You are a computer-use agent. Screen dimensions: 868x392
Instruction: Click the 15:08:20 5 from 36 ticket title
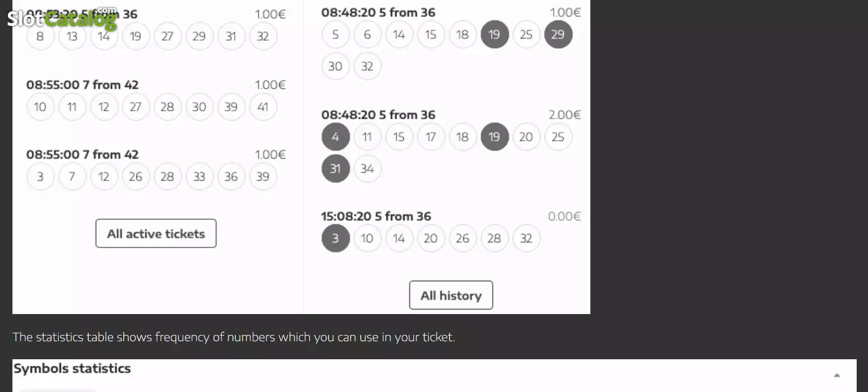[x=376, y=216]
